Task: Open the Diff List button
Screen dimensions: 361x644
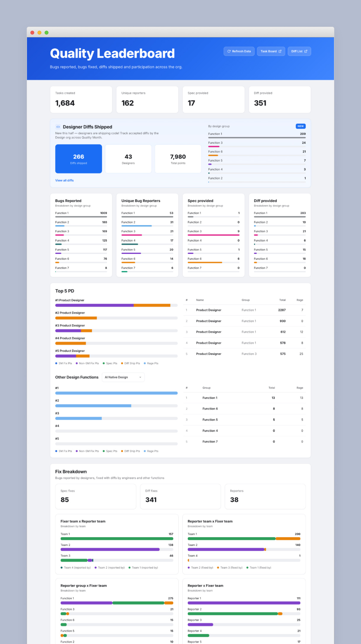Action: (x=299, y=51)
